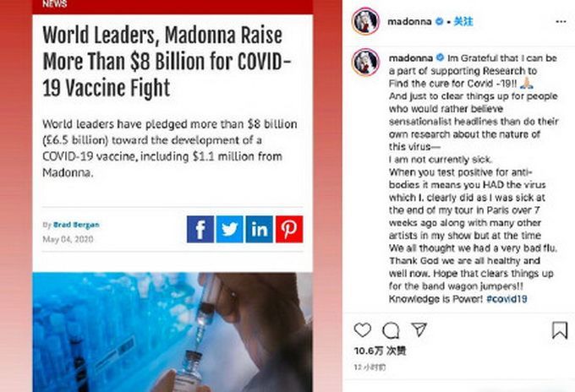Open madonna profile picture in header
Screen dimensions: 575x392
365,21
